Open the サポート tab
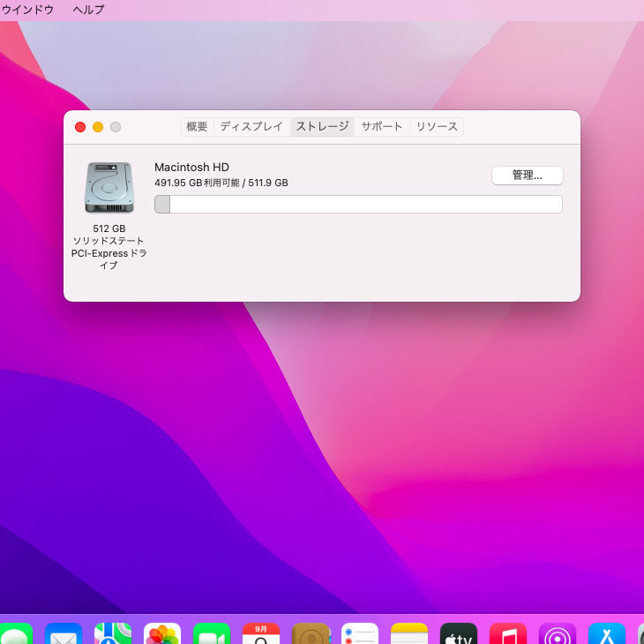The height and width of the screenshot is (644, 644). click(382, 126)
